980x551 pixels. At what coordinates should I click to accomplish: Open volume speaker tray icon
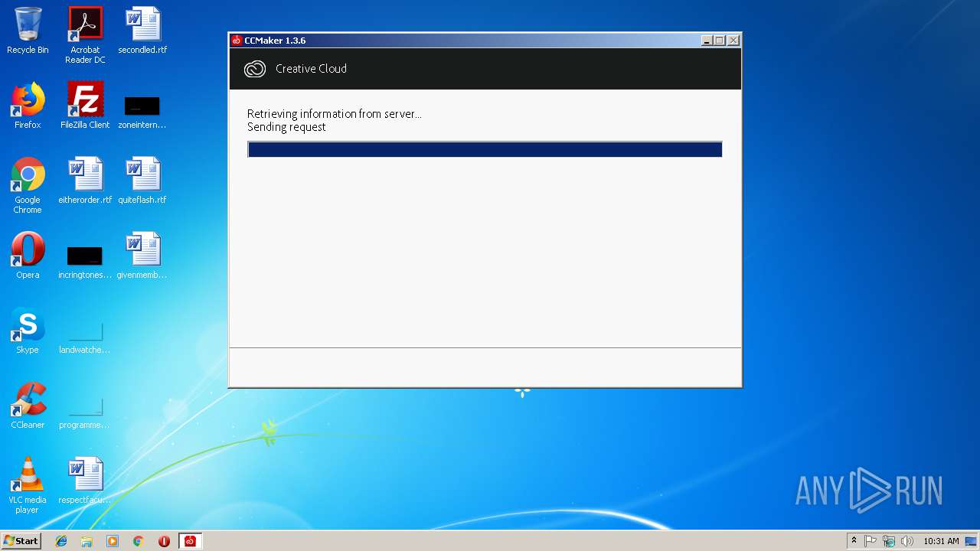click(907, 541)
